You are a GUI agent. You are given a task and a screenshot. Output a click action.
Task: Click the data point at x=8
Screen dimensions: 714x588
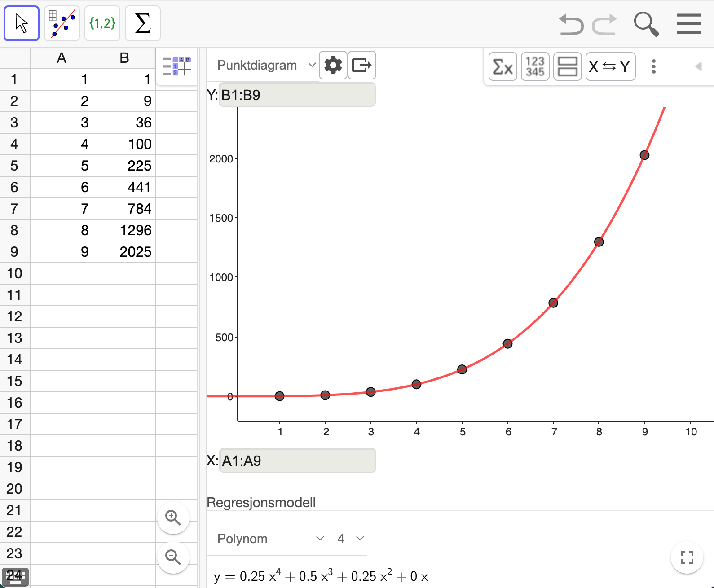[599, 242]
